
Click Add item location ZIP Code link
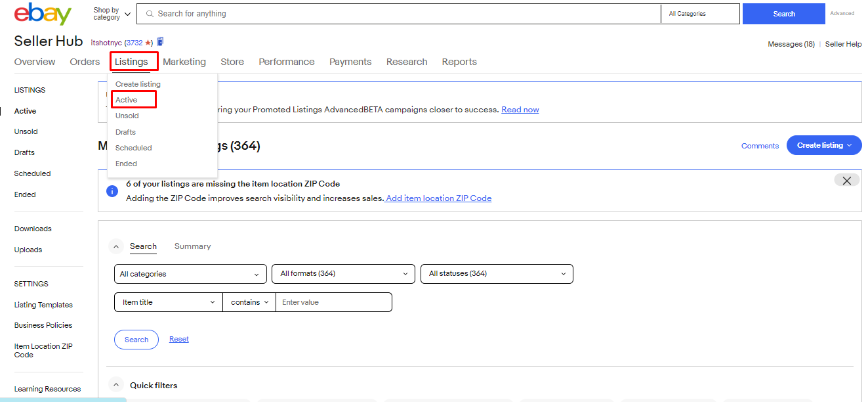[439, 198]
